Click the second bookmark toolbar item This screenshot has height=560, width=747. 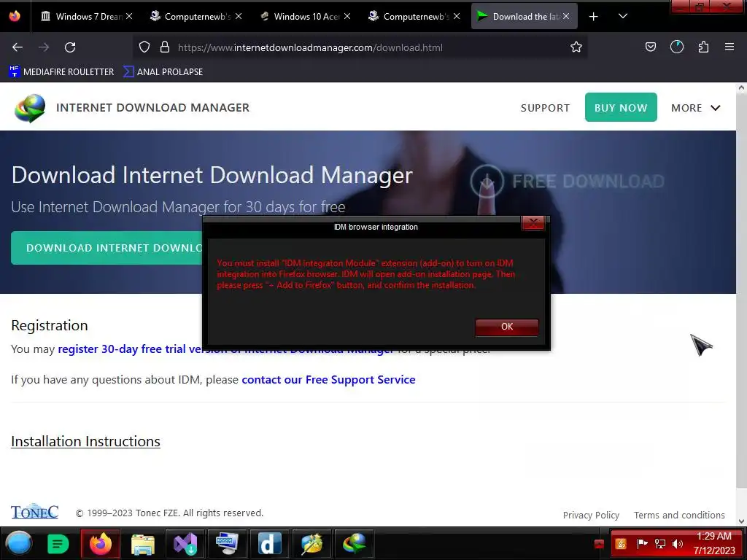(163, 72)
